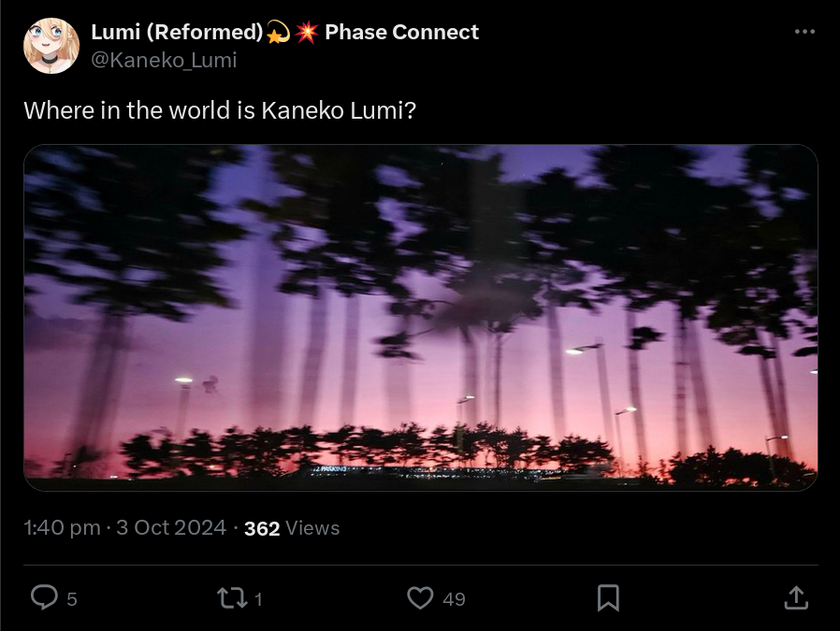Like the post with the heart icon
The width and height of the screenshot is (840, 631).
coord(421,598)
